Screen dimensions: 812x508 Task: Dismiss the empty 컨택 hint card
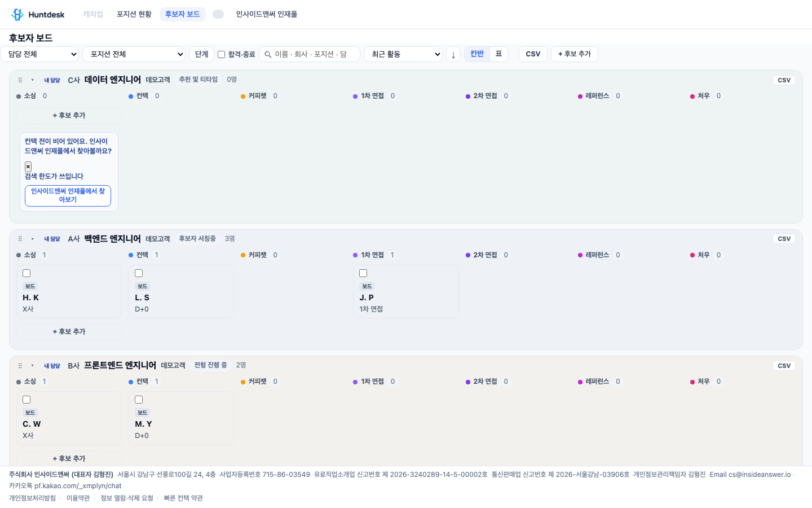click(28, 167)
